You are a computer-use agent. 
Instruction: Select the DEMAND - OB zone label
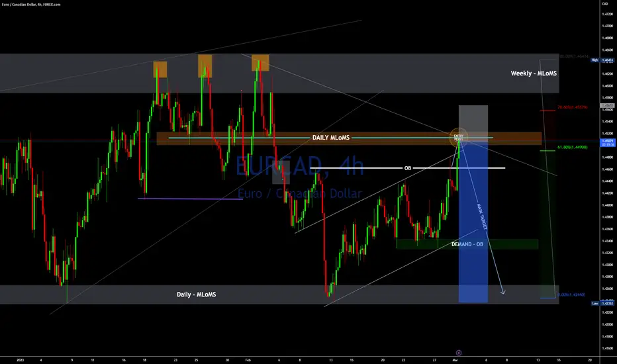click(x=467, y=244)
